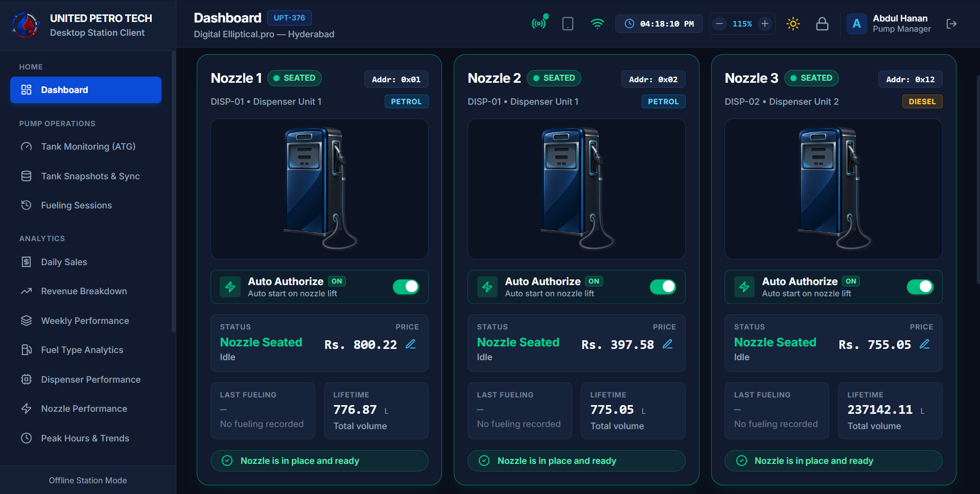Open Daily Sales analytics
980x494 pixels.
pyautogui.click(x=86, y=262)
